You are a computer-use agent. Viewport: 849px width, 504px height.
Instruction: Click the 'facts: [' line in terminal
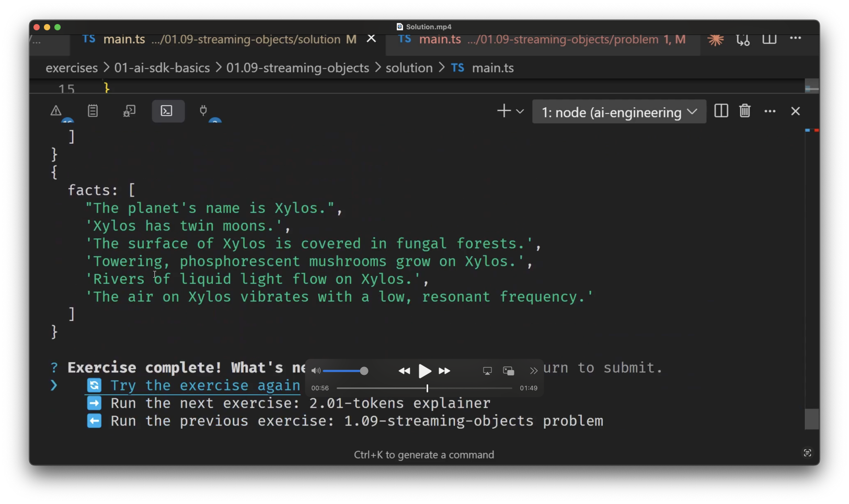coord(101,190)
